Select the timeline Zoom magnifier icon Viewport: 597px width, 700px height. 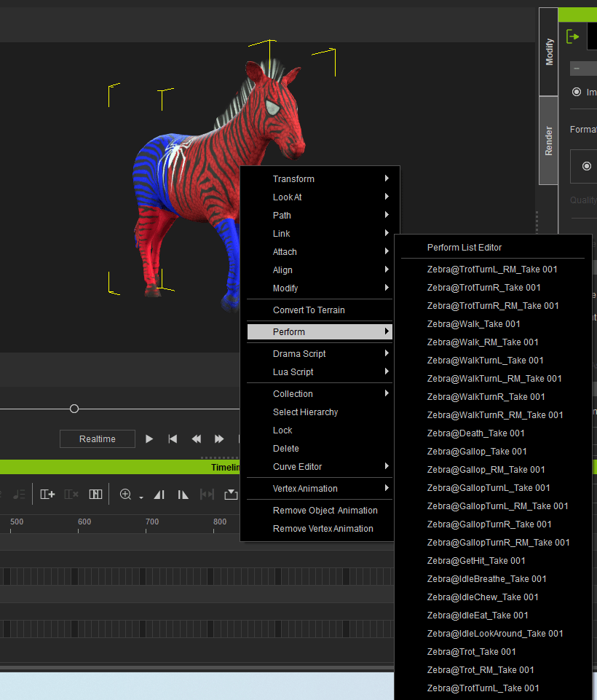click(x=126, y=494)
